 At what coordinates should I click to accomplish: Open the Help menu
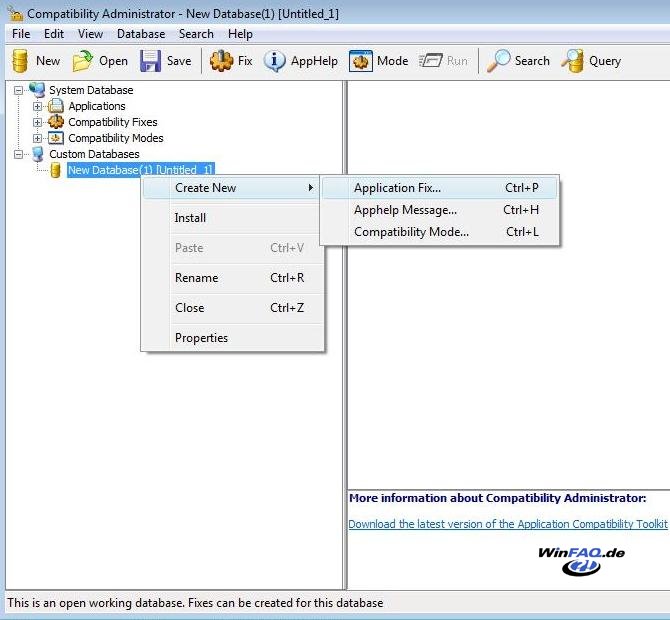[x=240, y=34]
